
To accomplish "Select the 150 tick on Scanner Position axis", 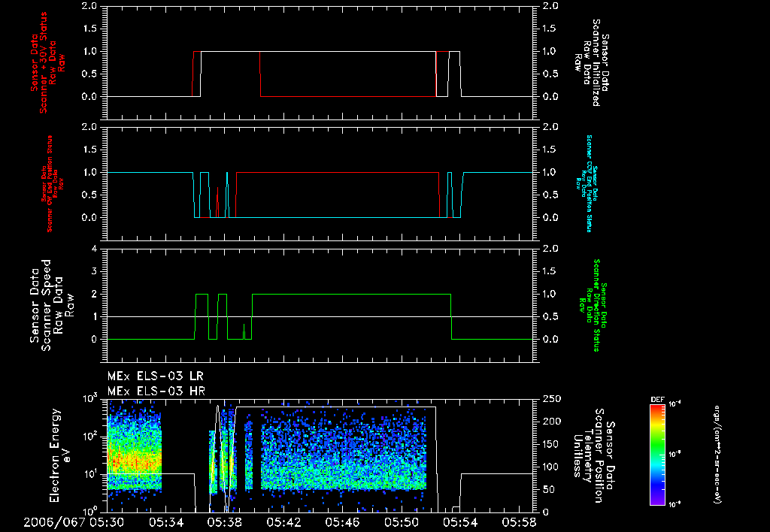I will click(551, 444).
